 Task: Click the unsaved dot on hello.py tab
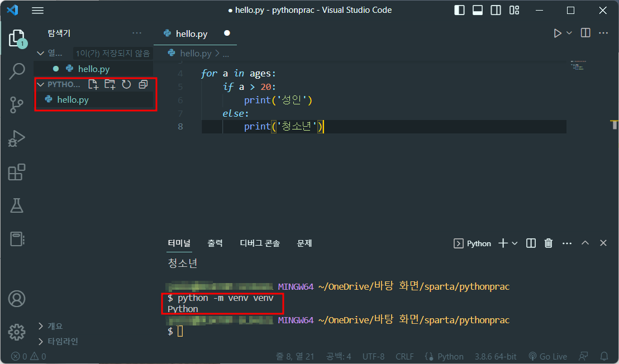[227, 33]
